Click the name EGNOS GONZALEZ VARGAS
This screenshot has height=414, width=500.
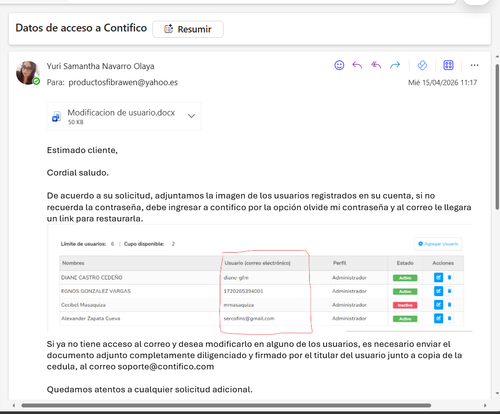pos(96,291)
